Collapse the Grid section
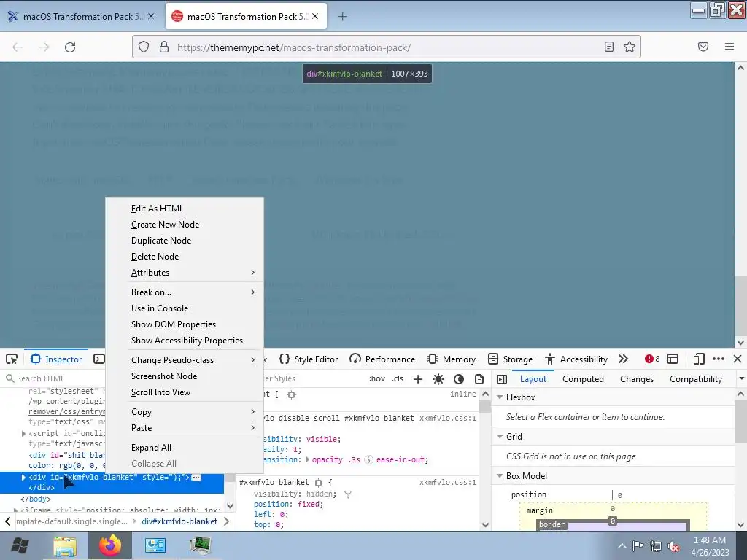Image resolution: width=747 pixels, height=560 pixels. [x=500, y=436]
